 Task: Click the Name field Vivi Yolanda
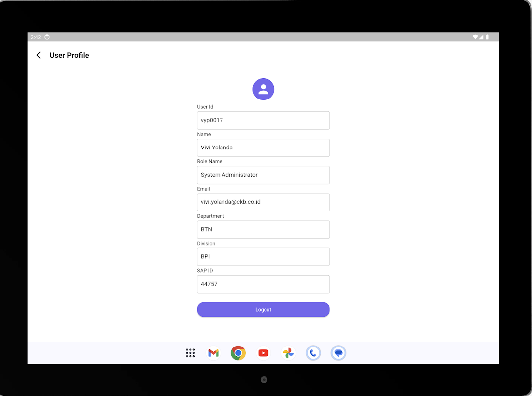point(264,148)
